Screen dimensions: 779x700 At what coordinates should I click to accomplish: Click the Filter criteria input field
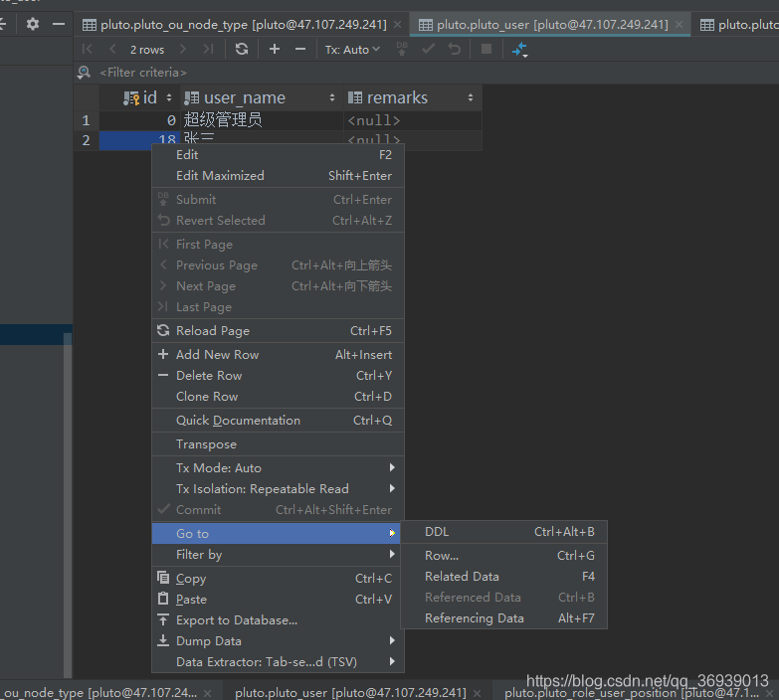143,73
